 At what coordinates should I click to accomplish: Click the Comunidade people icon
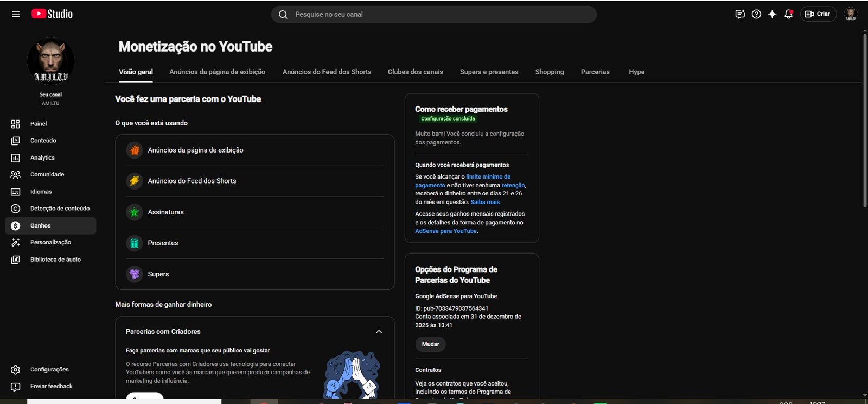click(x=16, y=175)
